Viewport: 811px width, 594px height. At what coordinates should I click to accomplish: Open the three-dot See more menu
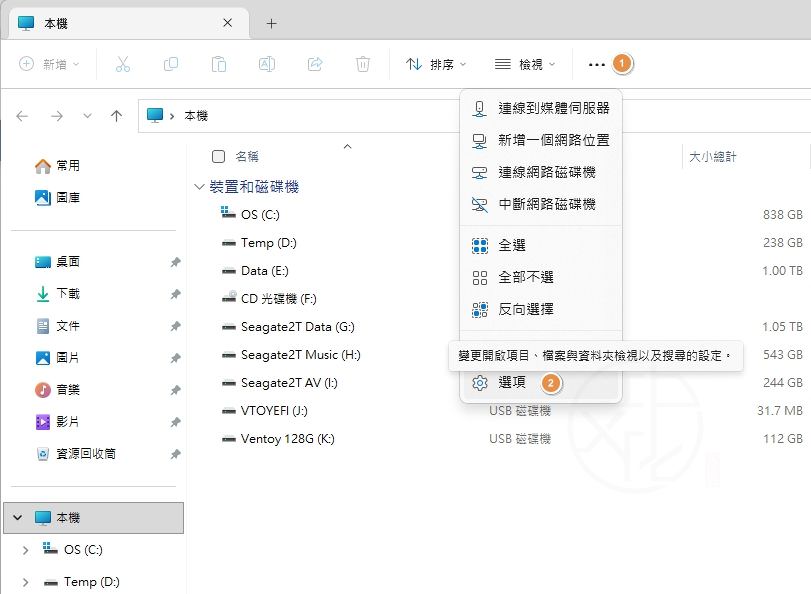click(x=597, y=64)
